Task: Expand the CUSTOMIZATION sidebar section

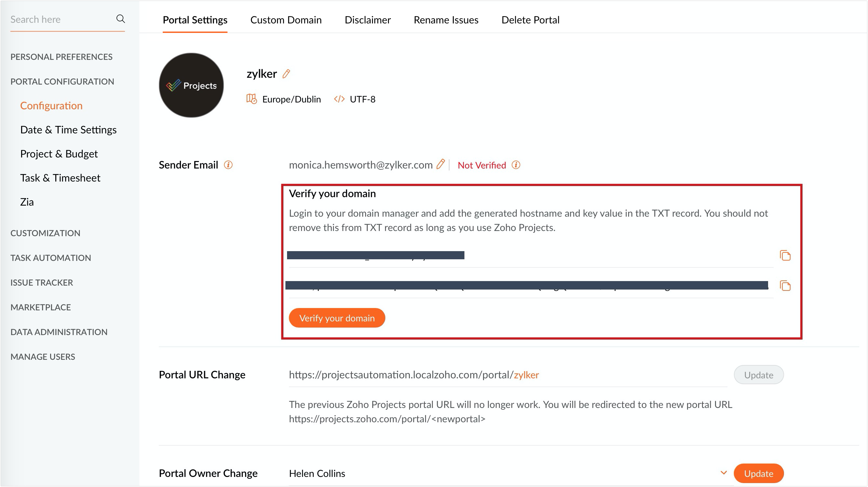Action: pyautogui.click(x=45, y=233)
